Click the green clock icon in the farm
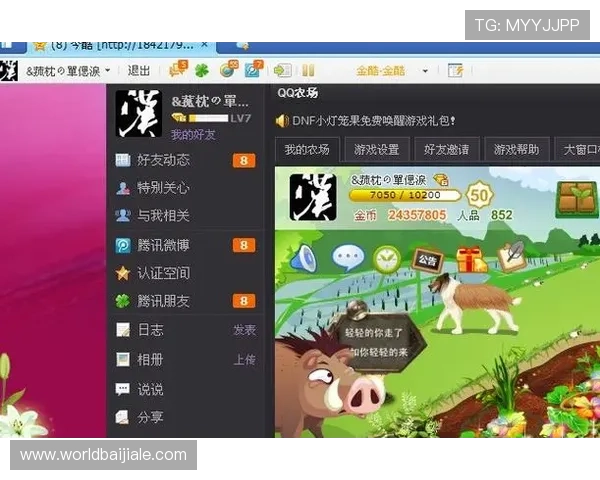This screenshot has height=480, width=600. [x=387, y=259]
